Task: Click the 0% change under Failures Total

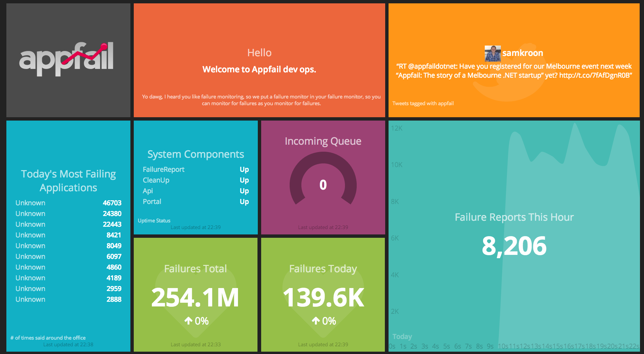Action: point(202,321)
